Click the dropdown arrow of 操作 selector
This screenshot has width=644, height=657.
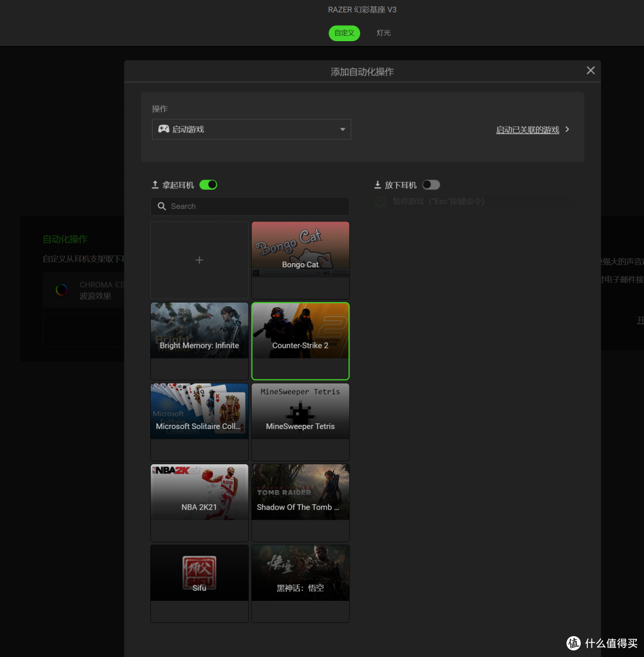(x=342, y=129)
